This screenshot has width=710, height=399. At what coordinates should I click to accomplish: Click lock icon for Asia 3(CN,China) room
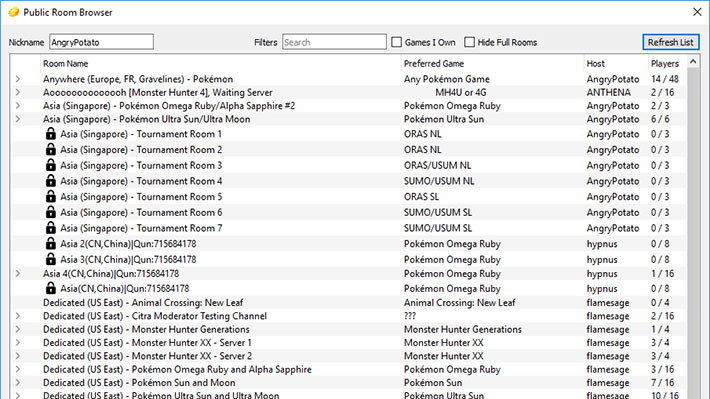point(51,259)
